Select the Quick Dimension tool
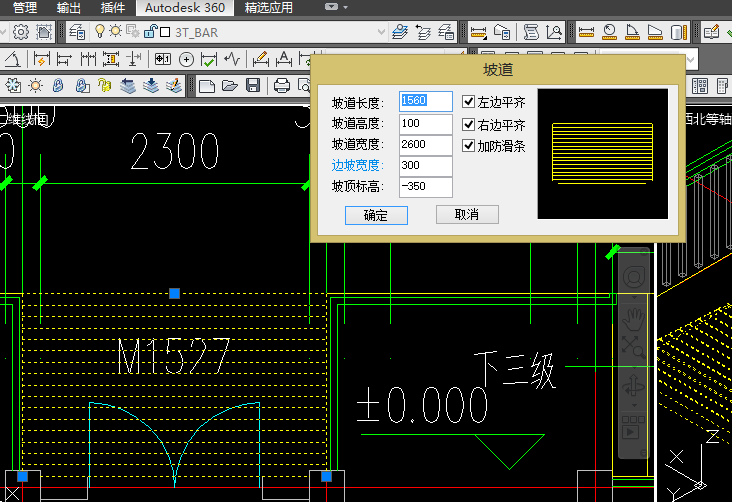This screenshot has width=732, height=502. pos(41,59)
